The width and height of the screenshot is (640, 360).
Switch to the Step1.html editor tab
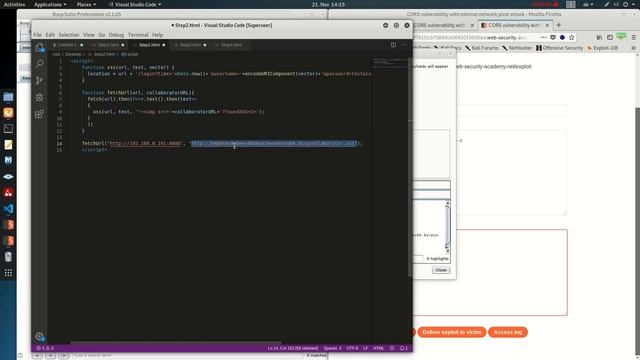click(x=108, y=45)
